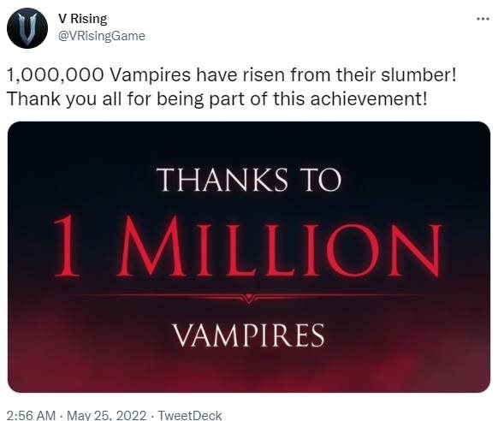Click the white "VAMPIRES" caption in image

pos(249,335)
